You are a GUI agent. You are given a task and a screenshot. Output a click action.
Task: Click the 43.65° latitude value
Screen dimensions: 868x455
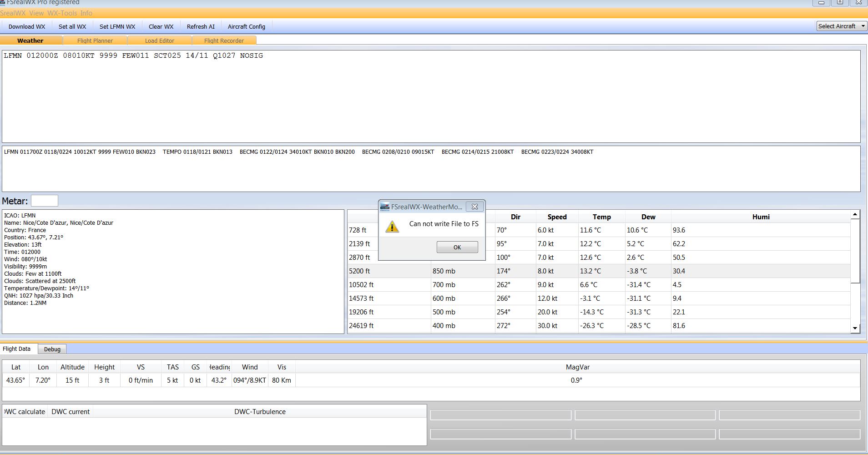click(x=16, y=380)
